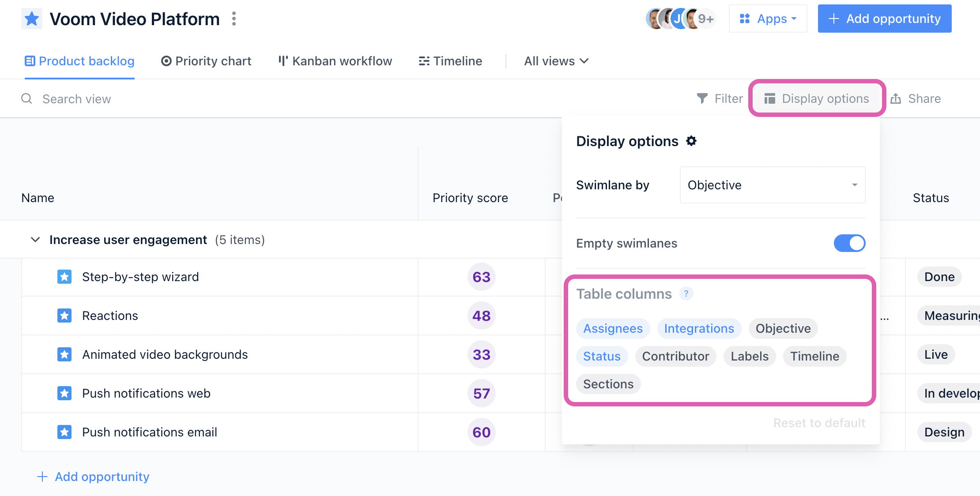The height and width of the screenshot is (496, 980).
Task: Toggle the Contributor column chip
Action: (x=675, y=356)
